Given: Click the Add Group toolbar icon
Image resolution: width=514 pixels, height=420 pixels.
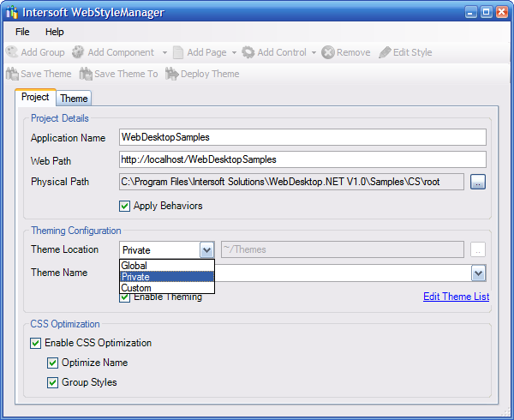Looking at the screenshot, I should pos(12,52).
